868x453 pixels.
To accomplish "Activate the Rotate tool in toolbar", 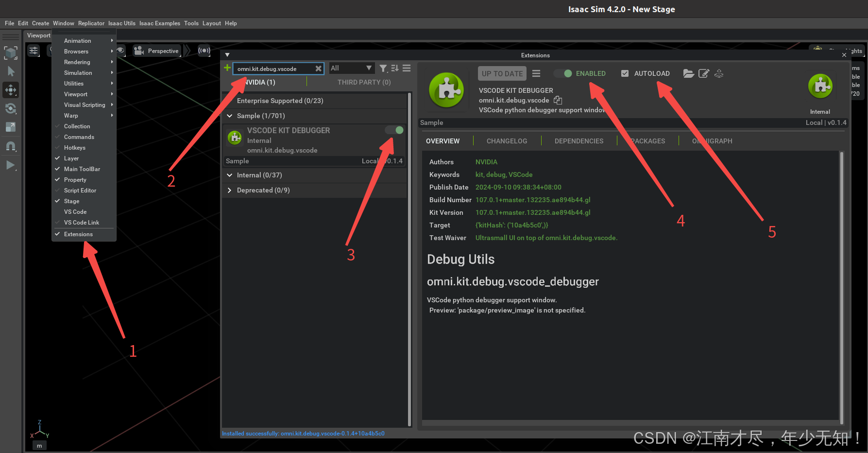I will pyautogui.click(x=11, y=108).
